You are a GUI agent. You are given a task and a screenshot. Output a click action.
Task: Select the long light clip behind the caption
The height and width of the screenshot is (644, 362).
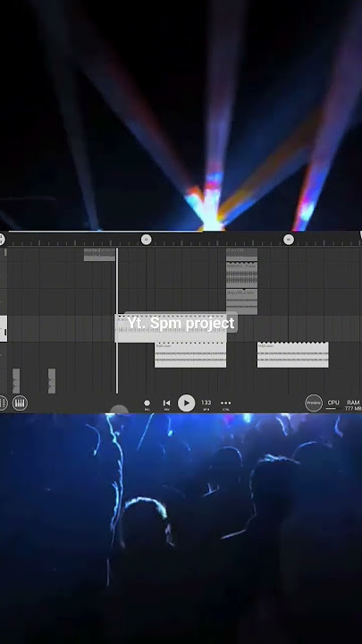(171, 329)
